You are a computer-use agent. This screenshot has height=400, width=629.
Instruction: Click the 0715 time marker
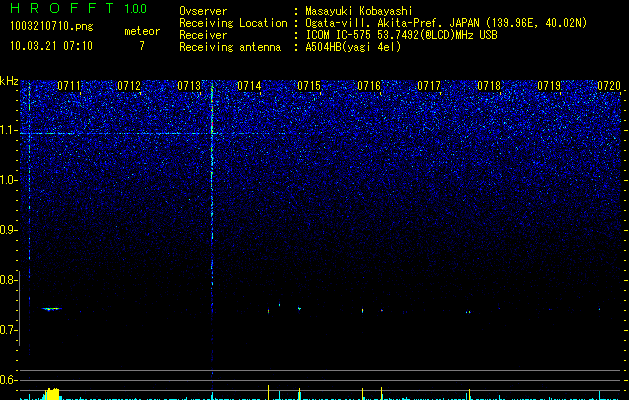click(309, 86)
